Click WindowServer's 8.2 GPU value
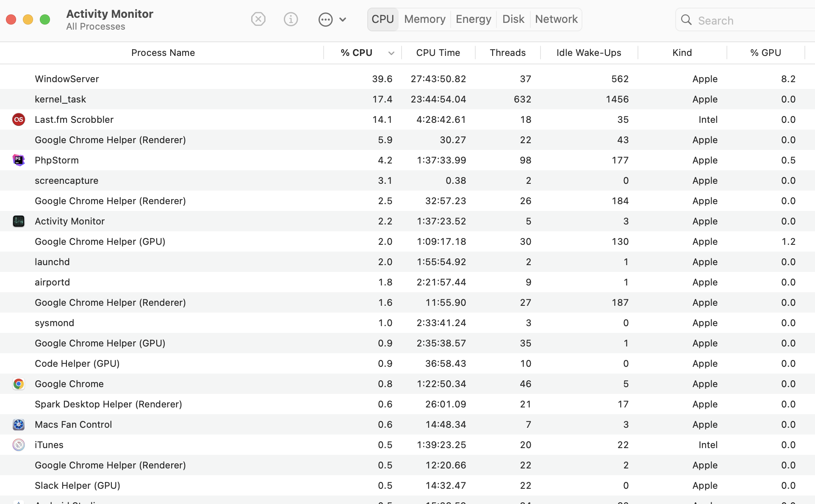Image resolution: width=815 pixels, height=504 pixels. tap(788, 79)
